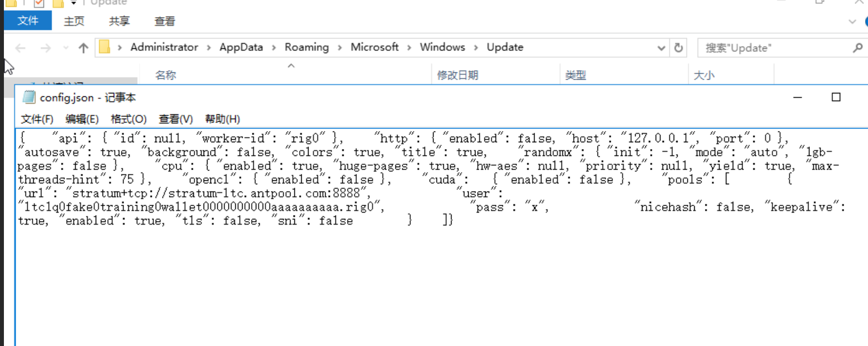868x346 pixels.
Task: Sort files by 大小 column
Action: 704,75
